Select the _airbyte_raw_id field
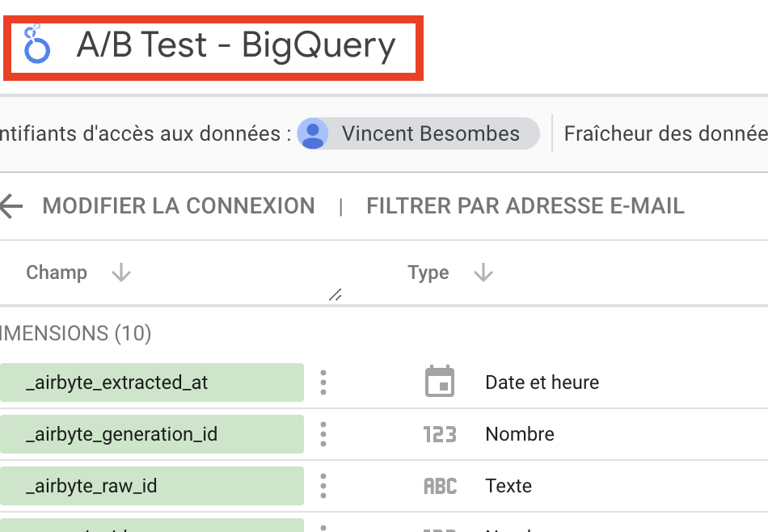 point(152,486)
